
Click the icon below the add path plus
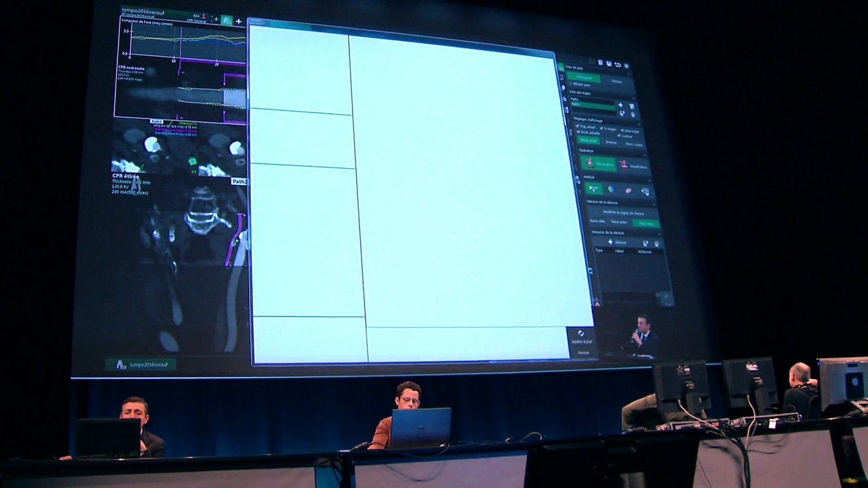[x=622, y=113]
